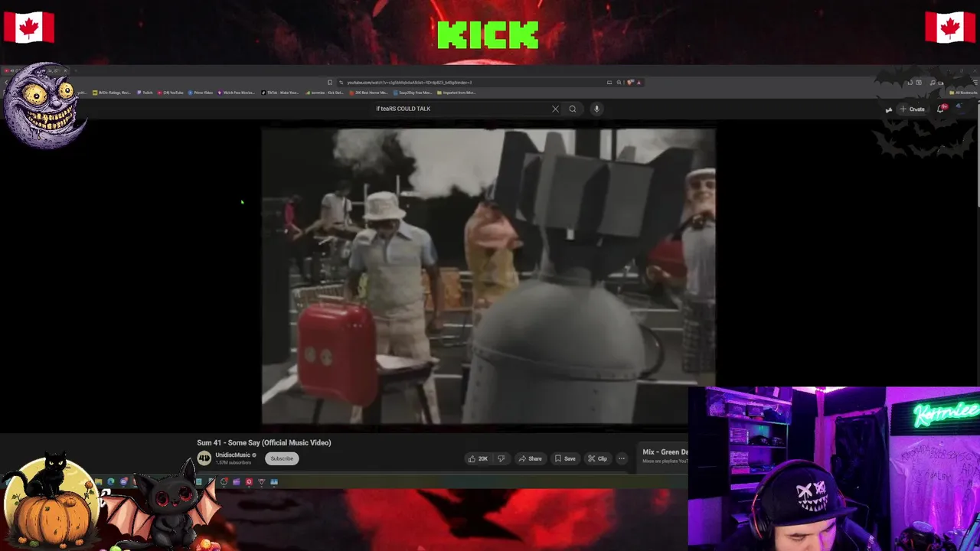
Task: Click the Edge icon in the taskbar
Action: 111,481
